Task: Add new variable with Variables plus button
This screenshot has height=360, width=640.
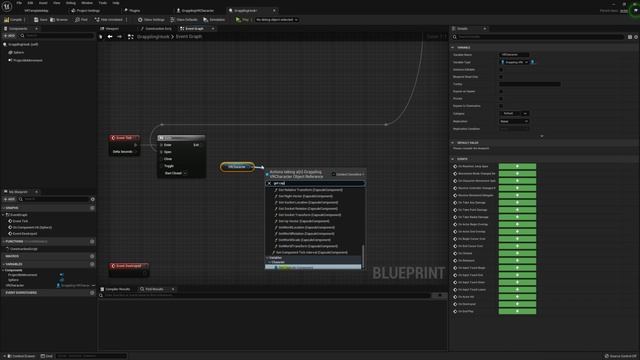Action: (x=92, y=264)
